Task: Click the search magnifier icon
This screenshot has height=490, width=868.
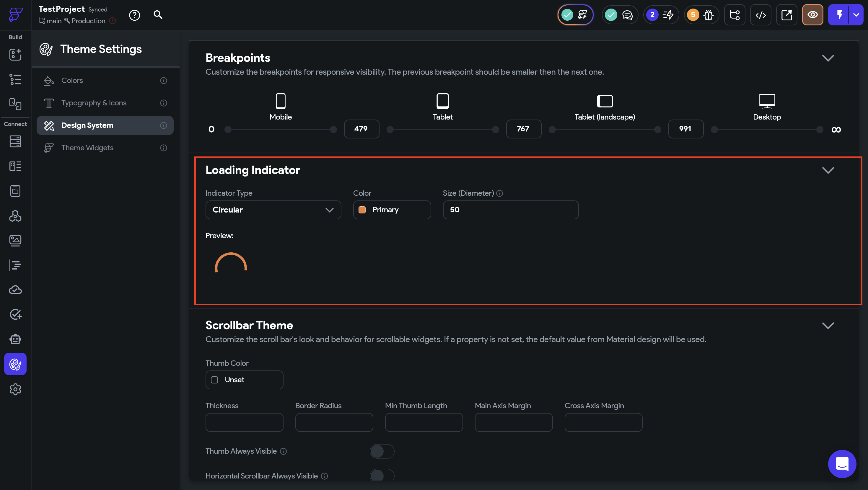Action: (158, 15)
